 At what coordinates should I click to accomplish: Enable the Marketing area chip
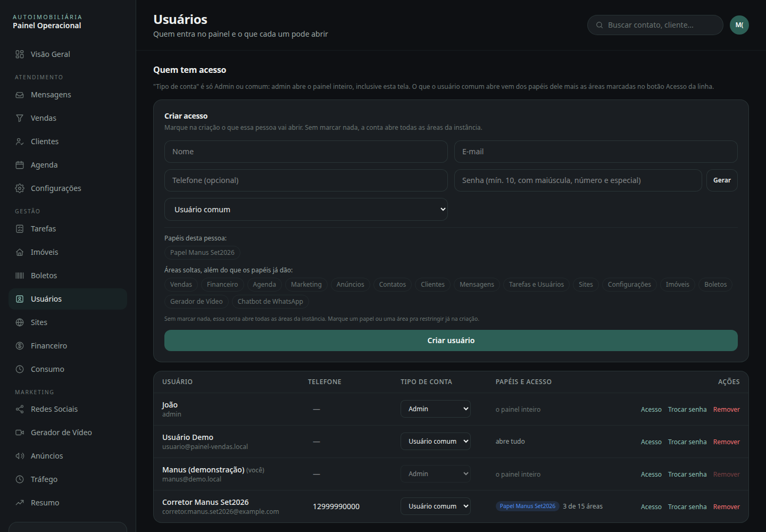coord(306,285)
